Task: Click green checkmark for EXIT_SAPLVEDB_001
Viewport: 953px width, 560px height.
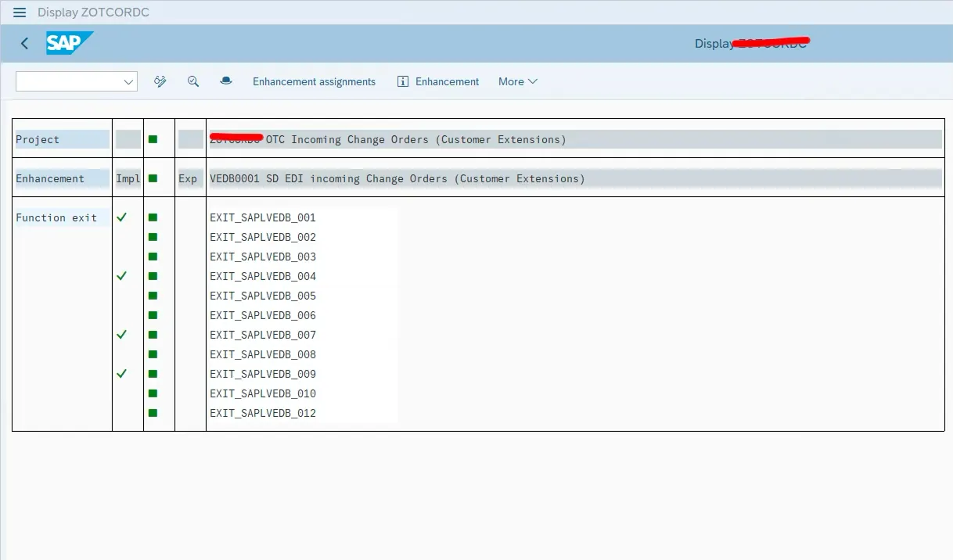Action: (121, 217)
